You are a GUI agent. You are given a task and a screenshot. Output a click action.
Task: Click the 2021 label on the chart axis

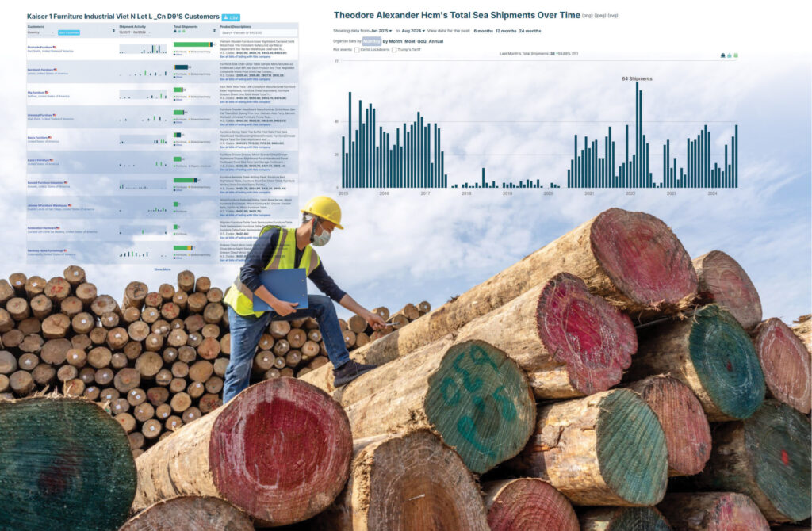coord(589,193)
